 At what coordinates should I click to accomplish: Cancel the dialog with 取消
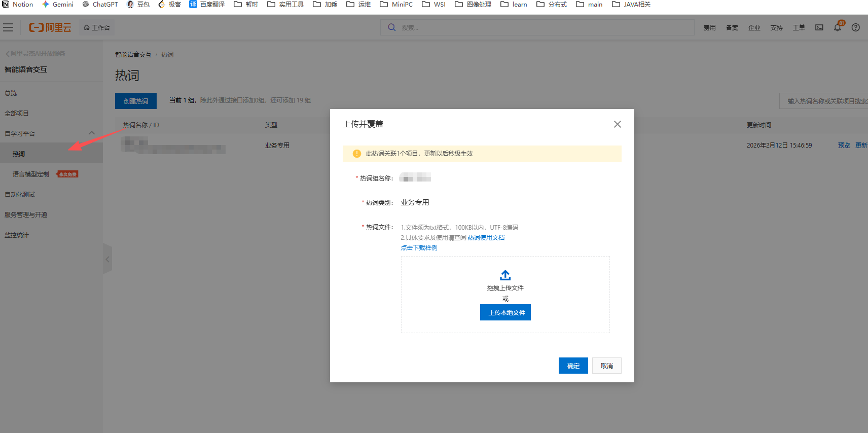[607, 366]
